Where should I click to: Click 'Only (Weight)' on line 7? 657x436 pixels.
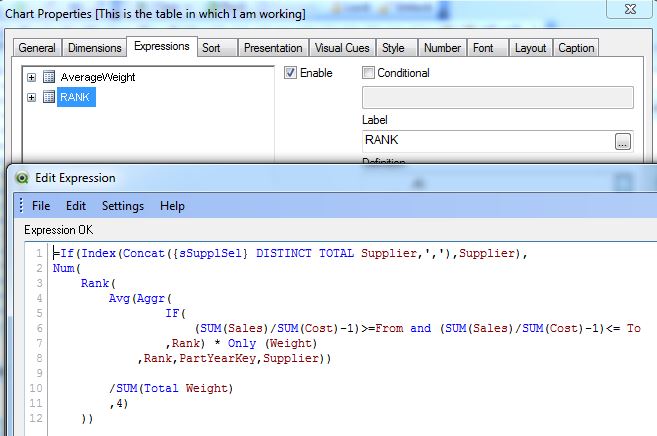272,343
